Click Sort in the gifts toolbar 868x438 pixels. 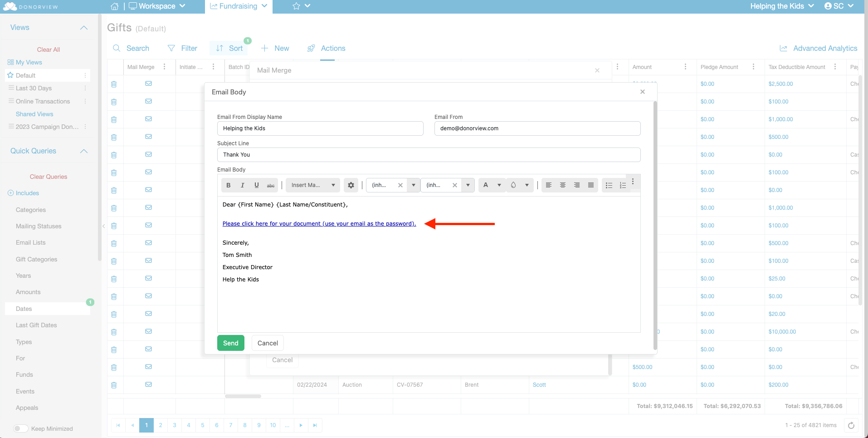(x=229, y=49)
